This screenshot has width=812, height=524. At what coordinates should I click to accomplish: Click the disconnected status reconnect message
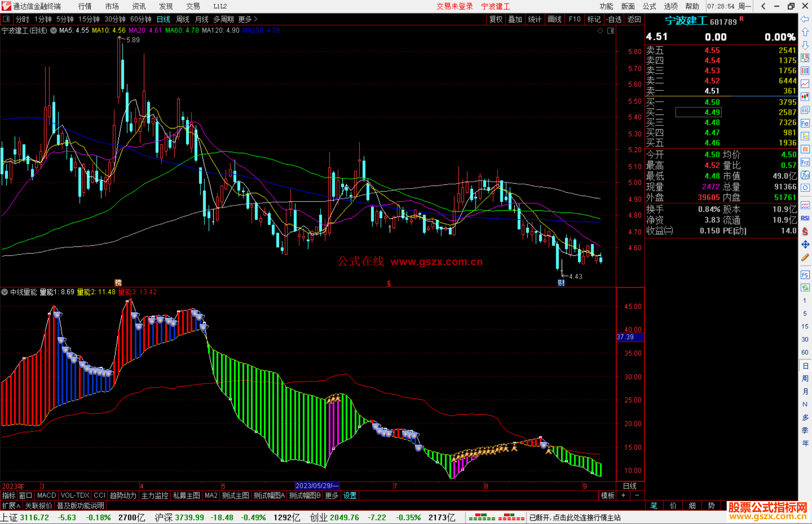click(x=574, y=518)
